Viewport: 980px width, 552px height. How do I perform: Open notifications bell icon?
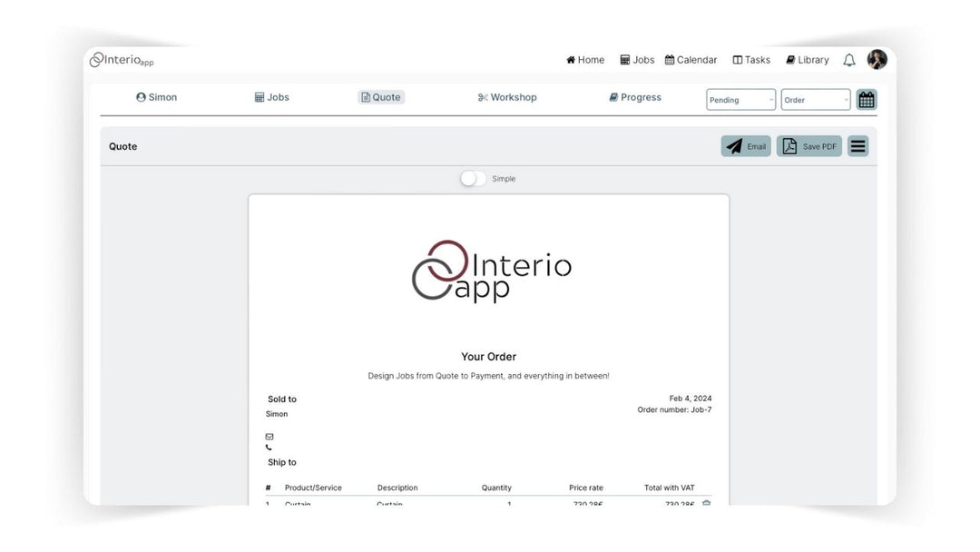[848, 60]
